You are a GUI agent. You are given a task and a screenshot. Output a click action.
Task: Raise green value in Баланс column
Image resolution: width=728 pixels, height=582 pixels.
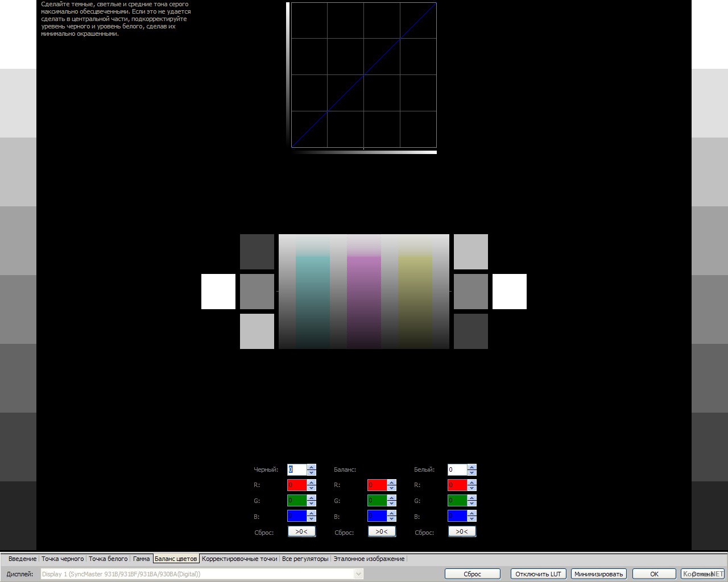[x=391, y=498]
